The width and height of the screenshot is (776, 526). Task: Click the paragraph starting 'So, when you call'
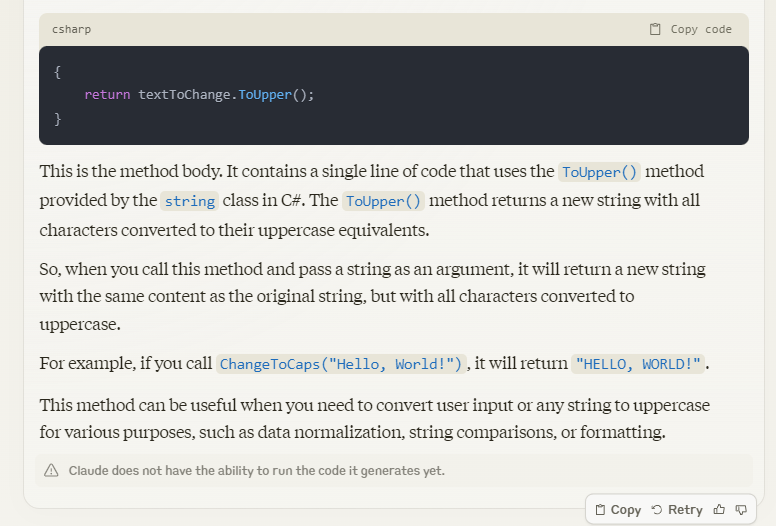[373, 296]
